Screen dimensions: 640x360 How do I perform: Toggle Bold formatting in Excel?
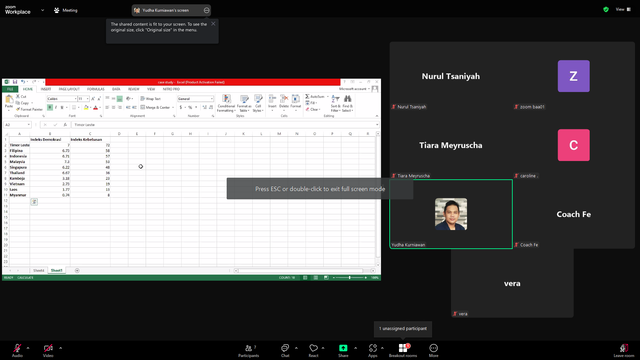[x=50, y=108]
